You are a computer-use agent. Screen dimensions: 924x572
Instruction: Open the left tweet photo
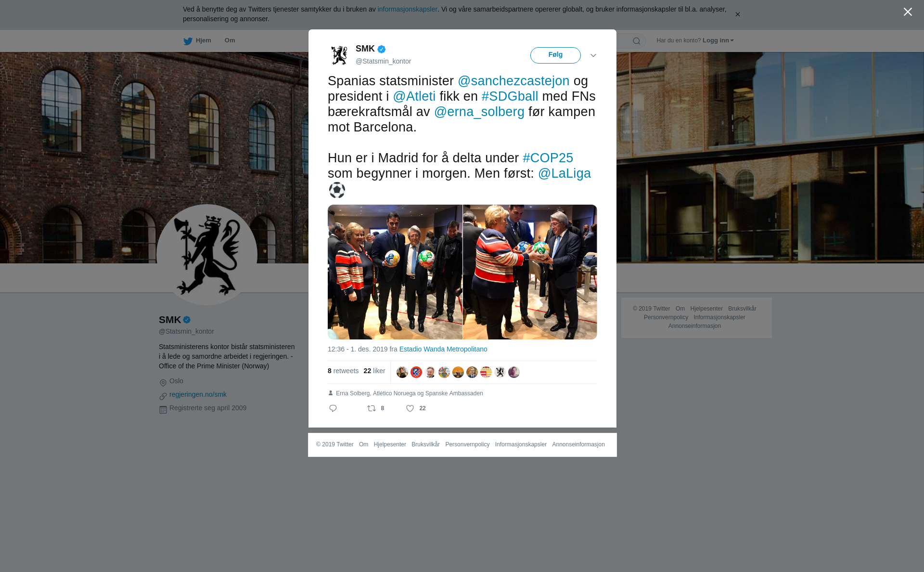tap(395, 272)
